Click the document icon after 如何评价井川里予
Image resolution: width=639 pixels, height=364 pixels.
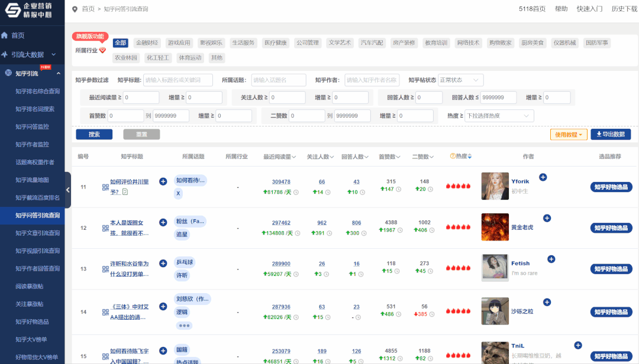point(125,192)
